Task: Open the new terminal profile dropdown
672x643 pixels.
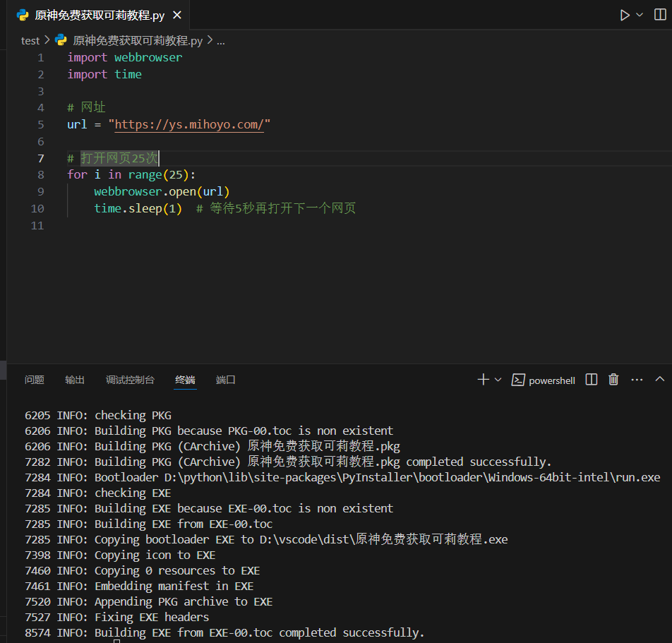Action: (x=498, y=380)
